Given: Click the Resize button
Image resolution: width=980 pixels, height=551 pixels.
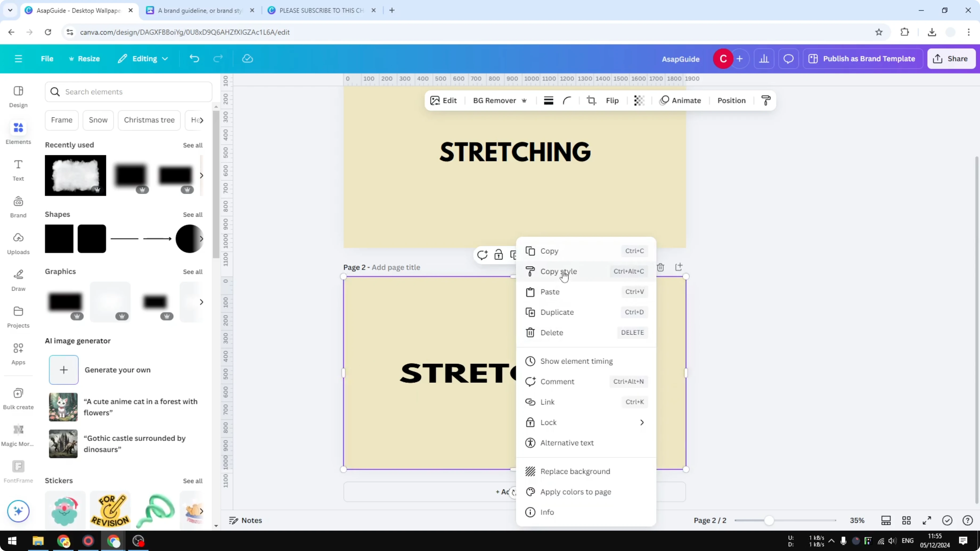Looking at the screenshot, I should (x=84, y=59).
